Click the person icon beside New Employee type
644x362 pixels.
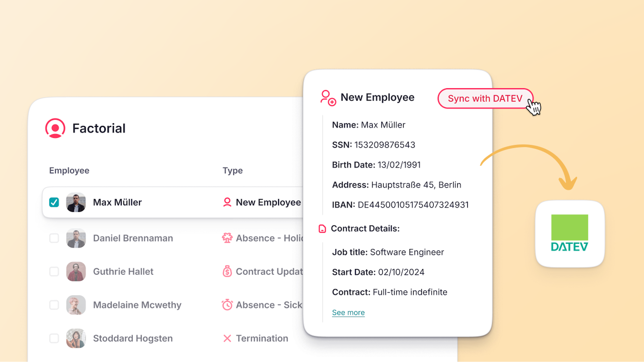[227, 202]
